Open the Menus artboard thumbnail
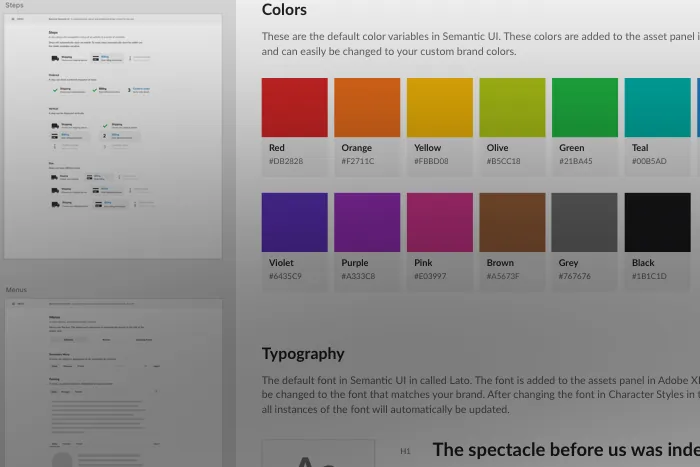 point(113,383)
